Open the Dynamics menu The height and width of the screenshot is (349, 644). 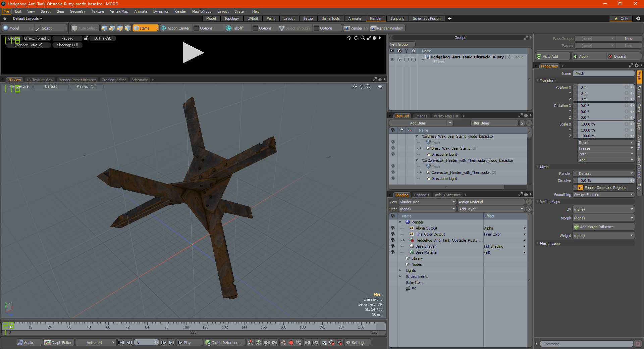[161, 11]
